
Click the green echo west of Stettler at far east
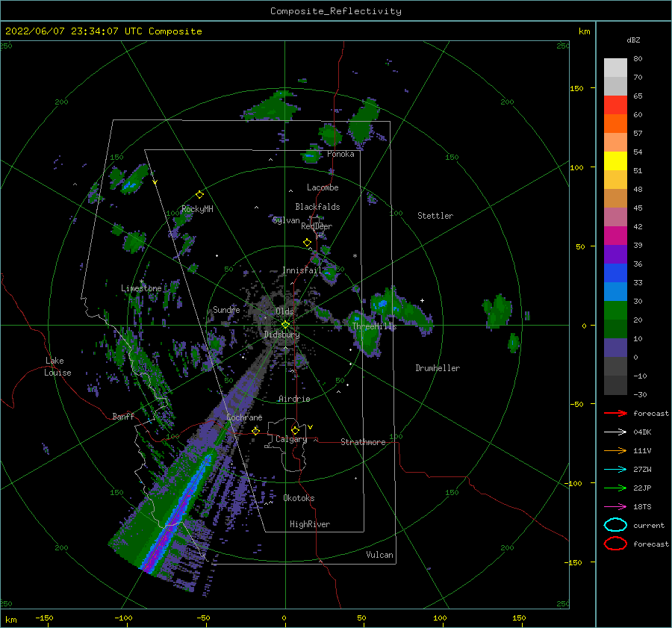click(498, 310)
